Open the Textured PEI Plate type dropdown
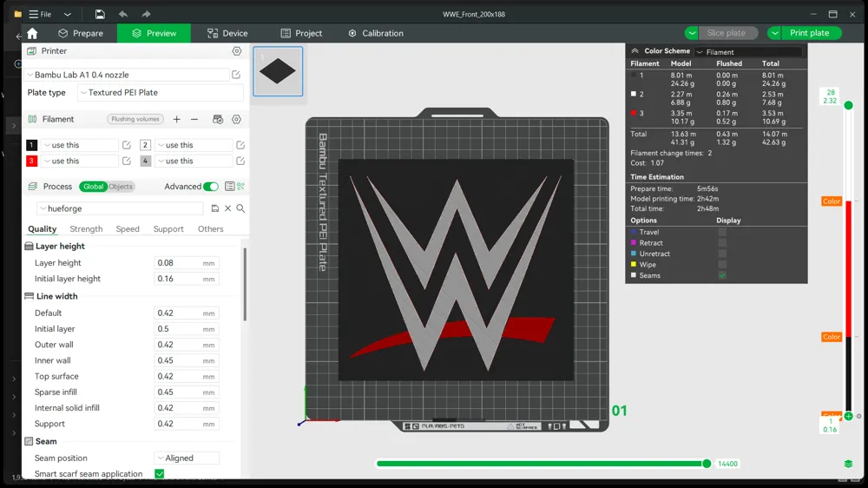 click(x=160, y=93)
